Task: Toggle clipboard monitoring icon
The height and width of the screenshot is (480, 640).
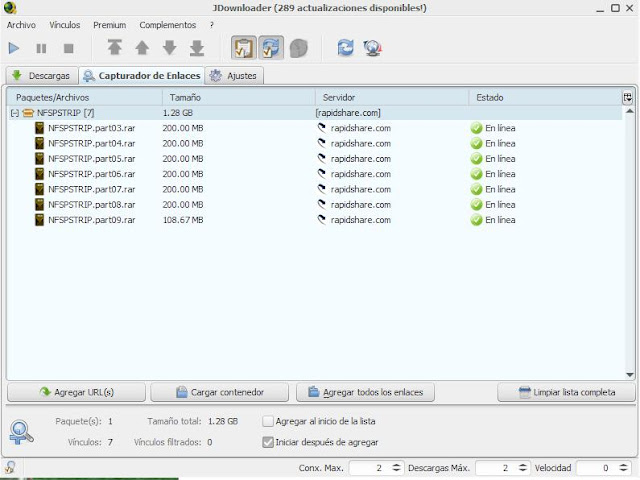Action: point(244,48)
